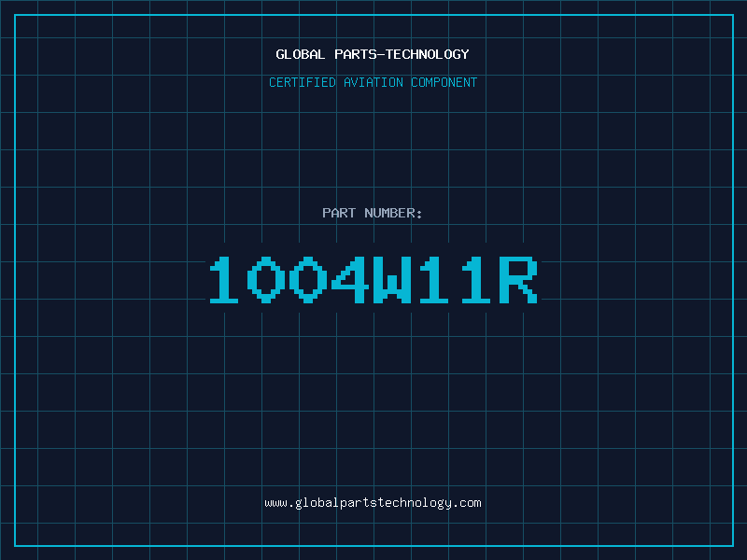Screen dimensions: 747x560
Task: Click the digit 4 in the part number
Action: [x=350, y=279]
